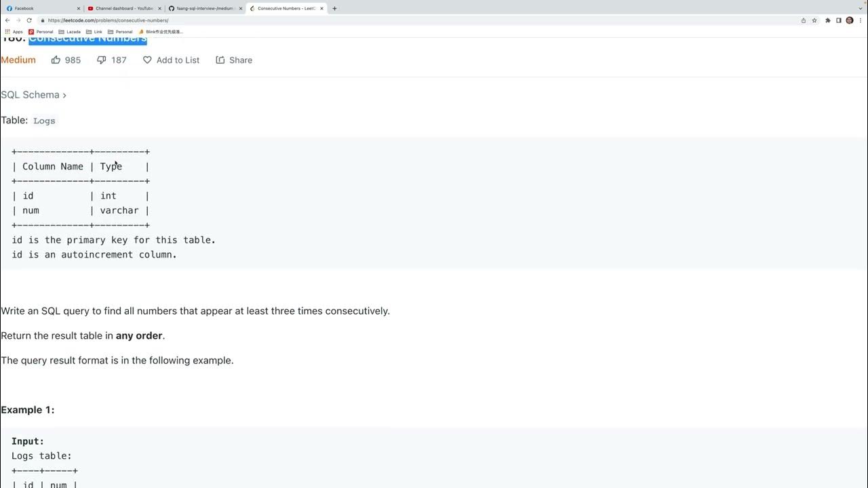Click the heart Add to List icon
This screenshot has width=868, height=488.
147,60
